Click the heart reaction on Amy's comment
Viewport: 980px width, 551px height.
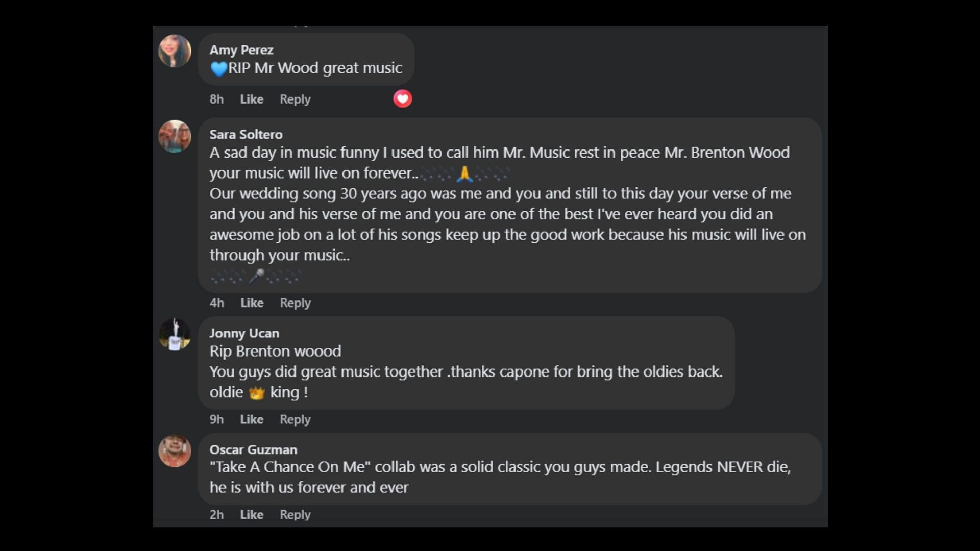point(402,99)
